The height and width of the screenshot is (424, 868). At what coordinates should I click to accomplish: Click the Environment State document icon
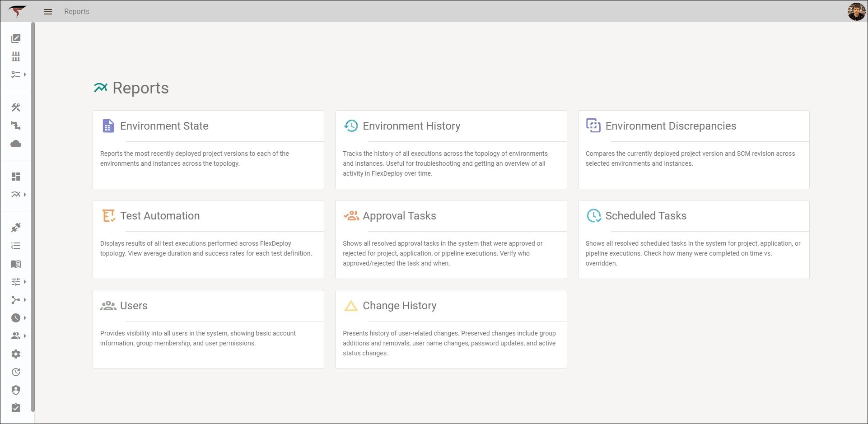pyautogui.click(x=108, y=126)
